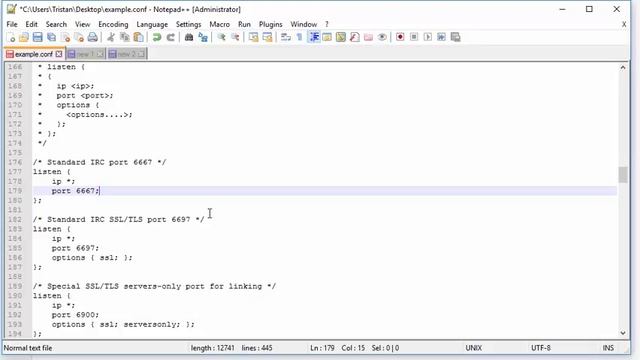Open the Window menu

[303, 24]
